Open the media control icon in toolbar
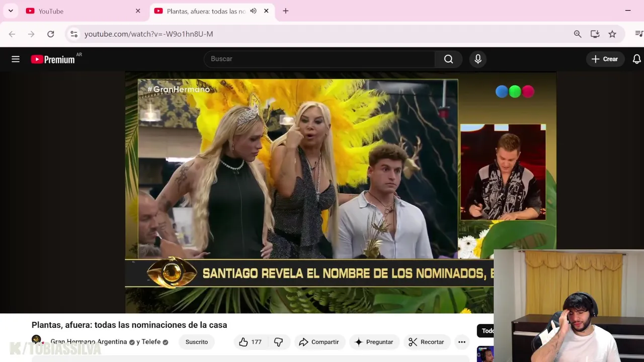Screen dimensions: 644x362 point(639,34)
